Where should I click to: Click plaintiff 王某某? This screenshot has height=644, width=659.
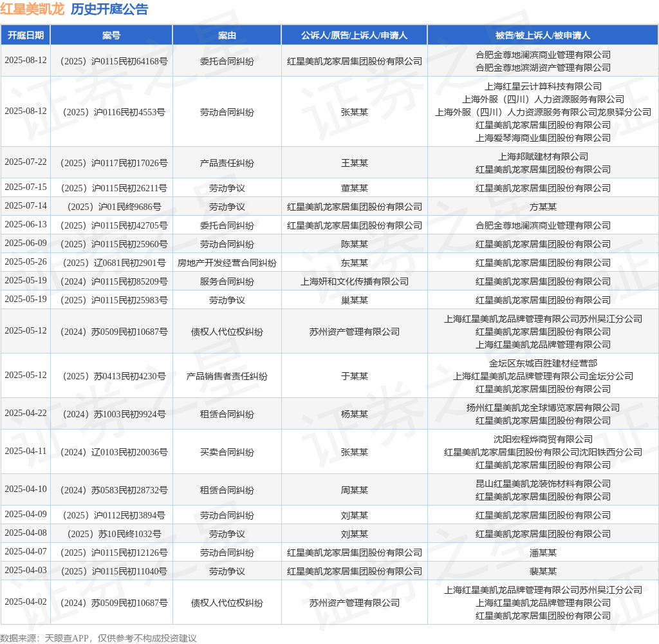coord(355,163)
